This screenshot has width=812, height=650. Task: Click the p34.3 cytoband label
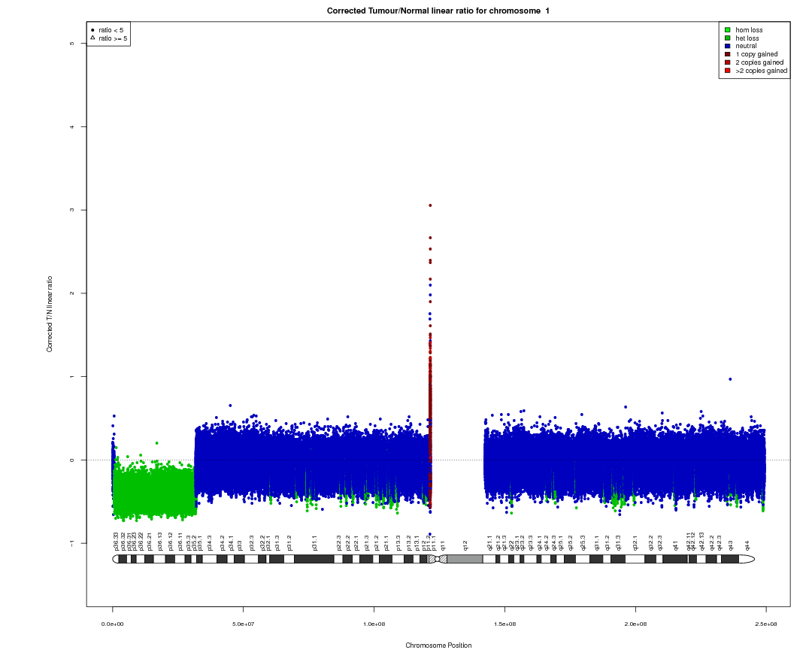point(210,542)
